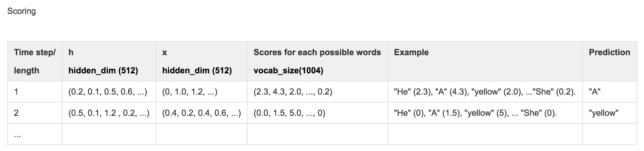Click the h hidden_dim (512) column header
The width and height of the screenshot is (644, 151).
[109, 61]
